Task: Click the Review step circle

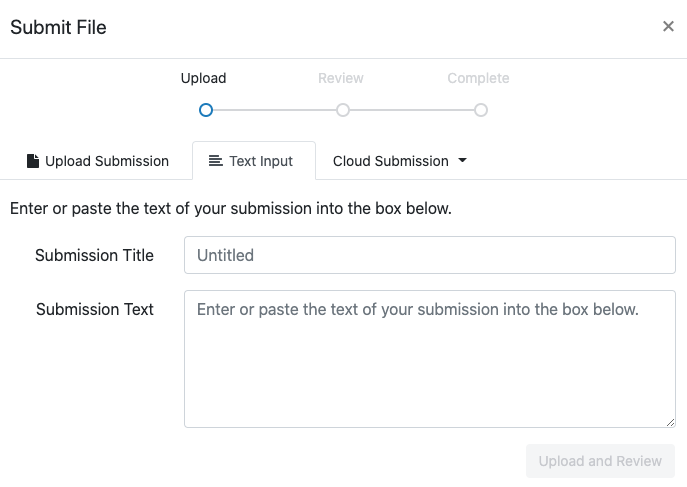Action: (x=343, y=110)
